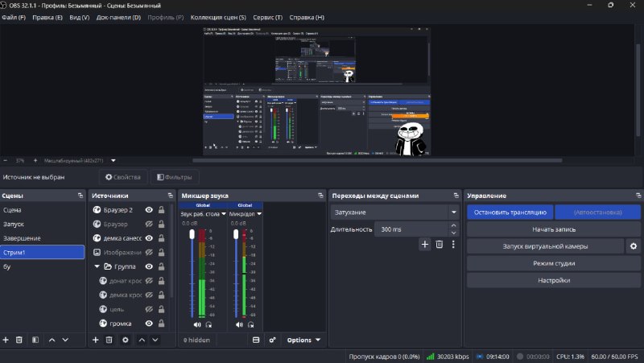Open virtual camera settings gear icon
The height and width of the screenshot is (363, 644).
[x=634, y=246]
